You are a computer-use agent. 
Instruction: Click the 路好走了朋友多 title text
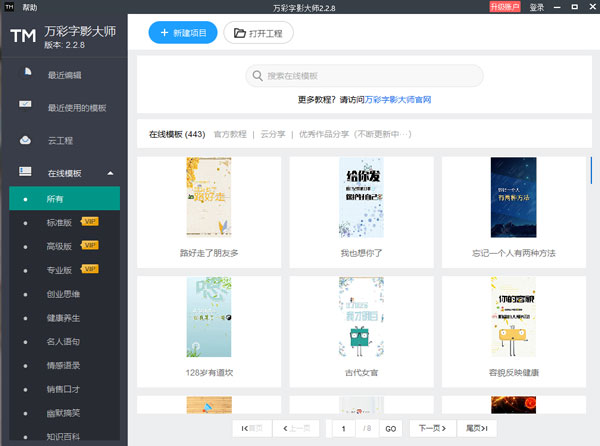(209, 253)
